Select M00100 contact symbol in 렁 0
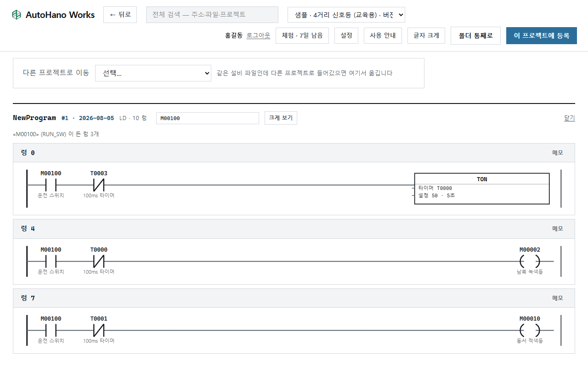The height and width of the screenshot is (368, 588). click(x=51, y=185)
